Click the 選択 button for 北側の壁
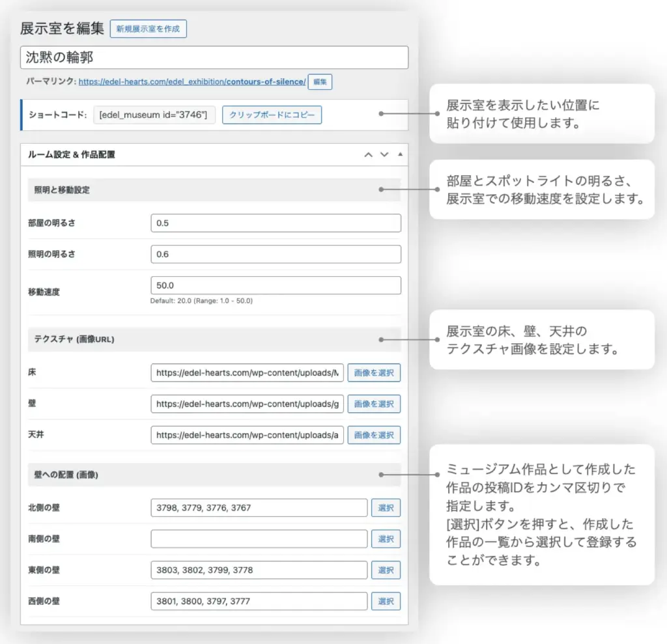Viewport: 667px width, 644px height. pos(386,508)
